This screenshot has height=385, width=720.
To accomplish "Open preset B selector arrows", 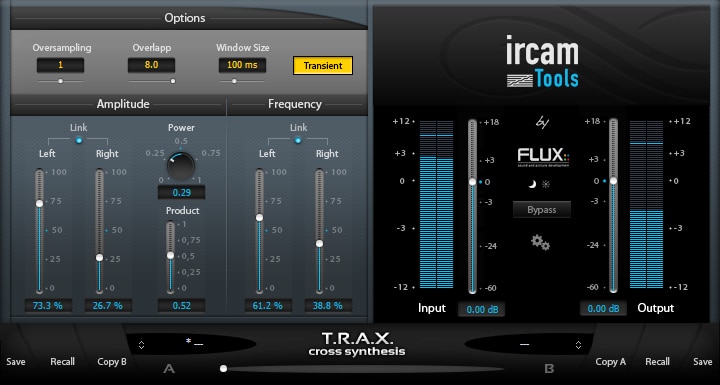I will click(x=579, y=345).
